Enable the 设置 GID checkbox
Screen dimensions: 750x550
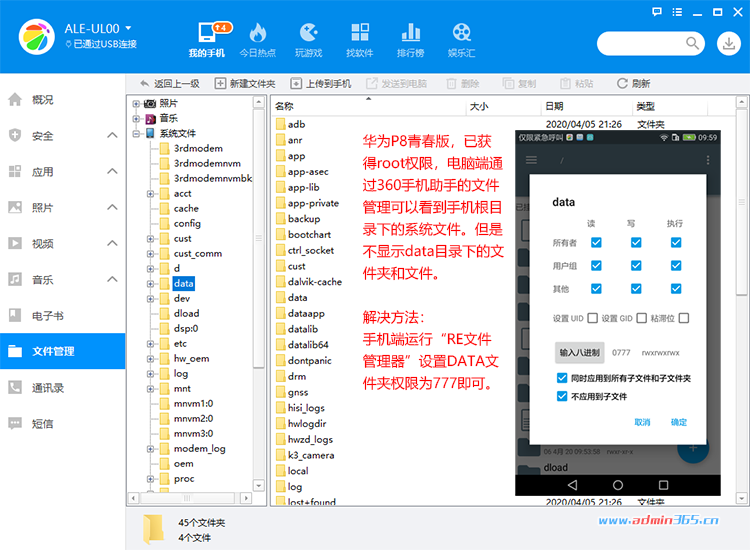pos(642,318)
